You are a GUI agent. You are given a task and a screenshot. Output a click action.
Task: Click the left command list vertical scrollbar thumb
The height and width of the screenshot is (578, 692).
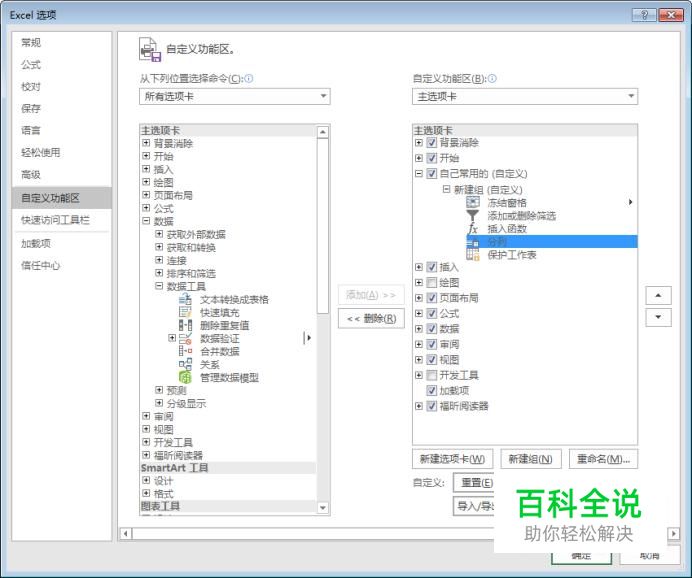[x=323, y=225]
